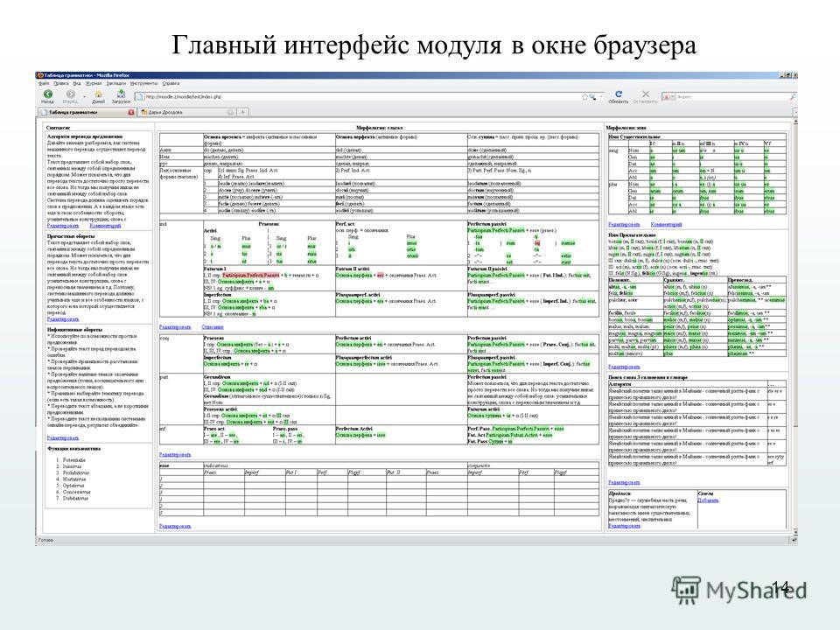The height and width of the screenshot is (630, 840).
Task: Bookmark this page with the star icon
Action: click(x=585, y=97)
